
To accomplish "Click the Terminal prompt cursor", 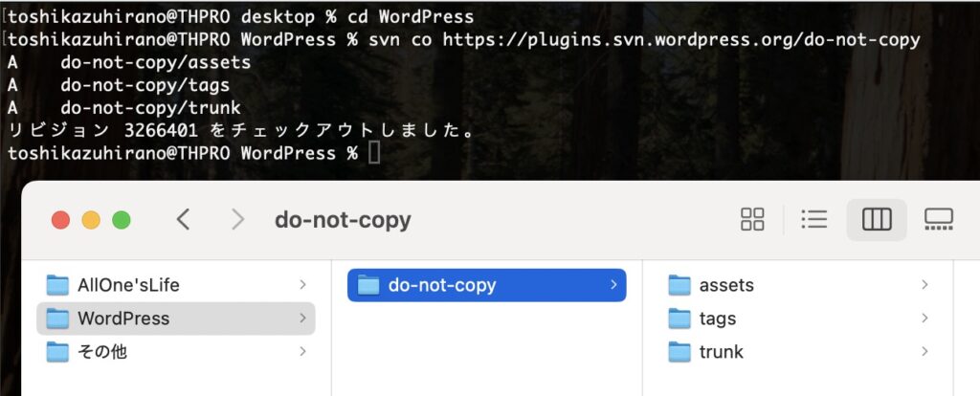I will click(374, 153).
